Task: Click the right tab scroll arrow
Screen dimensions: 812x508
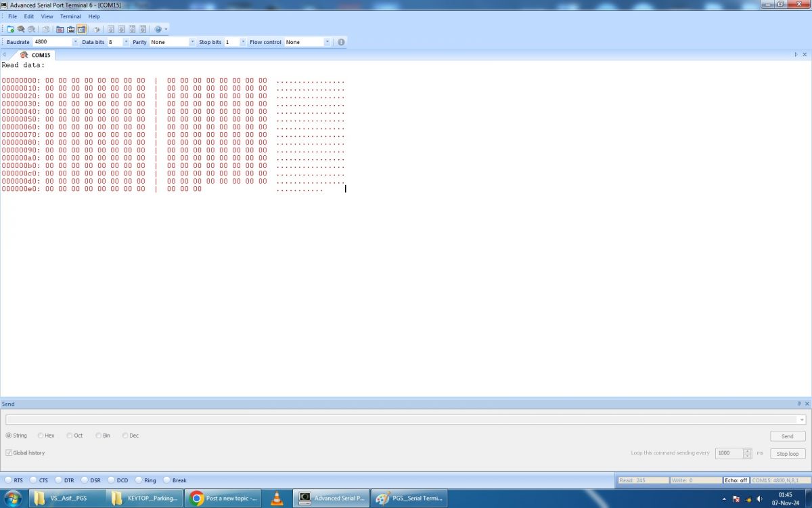Action: [x=796, y=54]
